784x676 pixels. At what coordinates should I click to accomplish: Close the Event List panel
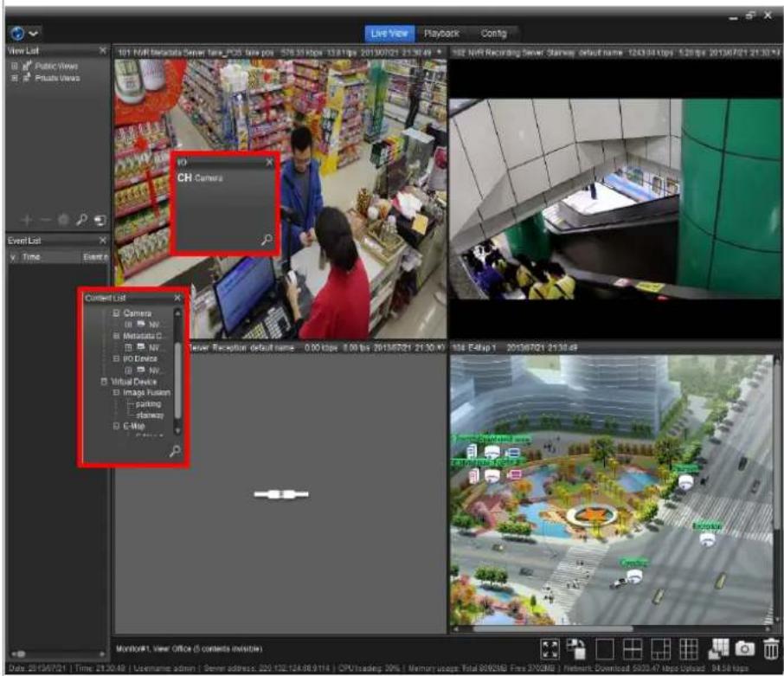pos(102,241)
